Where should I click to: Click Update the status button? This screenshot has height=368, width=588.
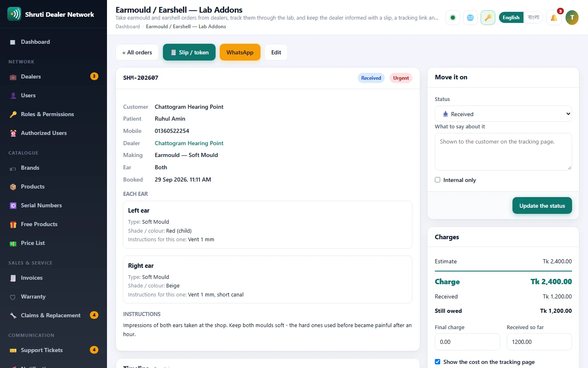[542, 206]
